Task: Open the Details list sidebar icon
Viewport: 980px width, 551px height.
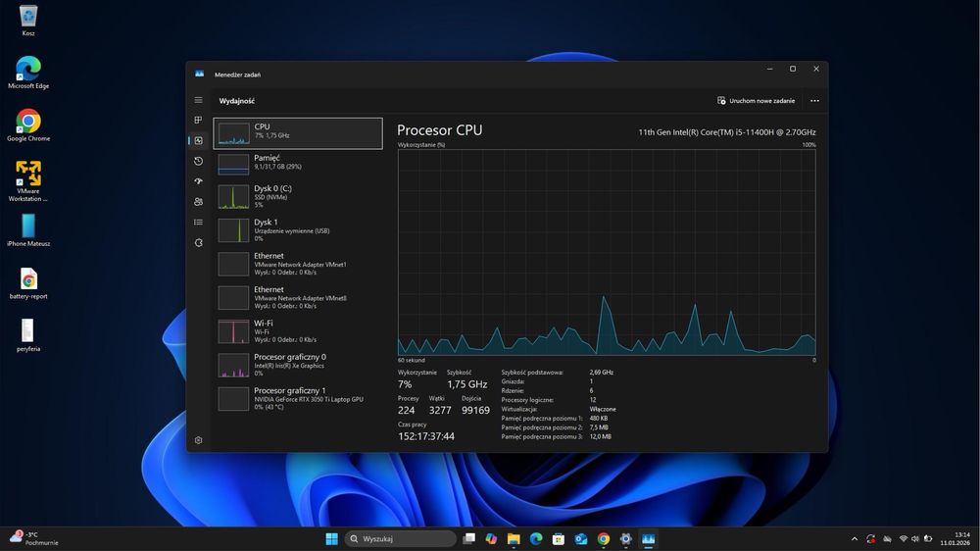Action: tap(198, 222)
